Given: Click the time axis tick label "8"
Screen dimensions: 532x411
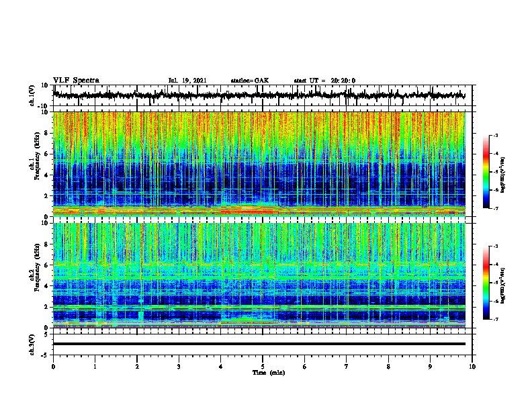Looking at the screenshot, I should [x=388, y=367].
